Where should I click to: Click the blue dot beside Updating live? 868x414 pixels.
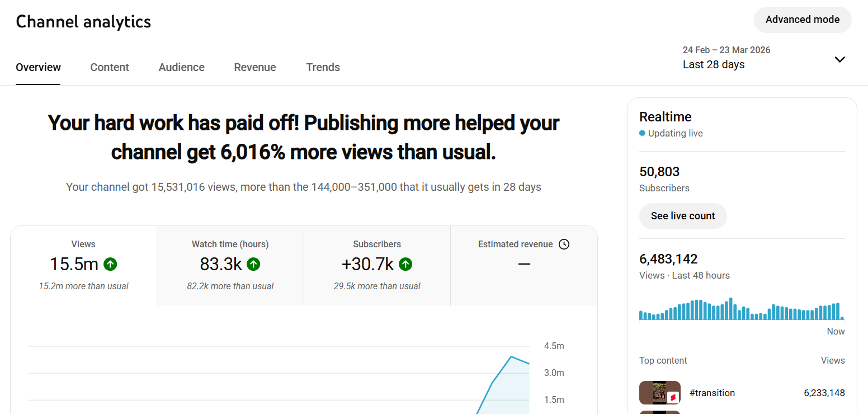coord(642,133)
